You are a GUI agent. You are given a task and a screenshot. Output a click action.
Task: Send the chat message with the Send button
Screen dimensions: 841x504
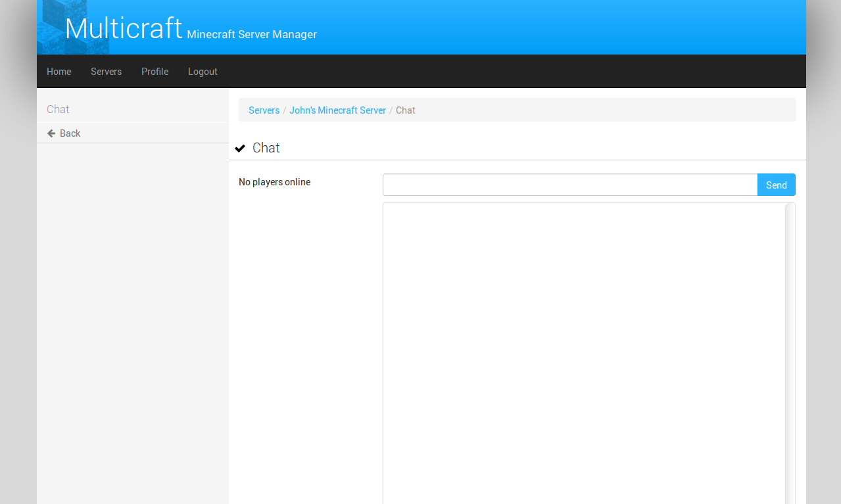coord(776,185)
